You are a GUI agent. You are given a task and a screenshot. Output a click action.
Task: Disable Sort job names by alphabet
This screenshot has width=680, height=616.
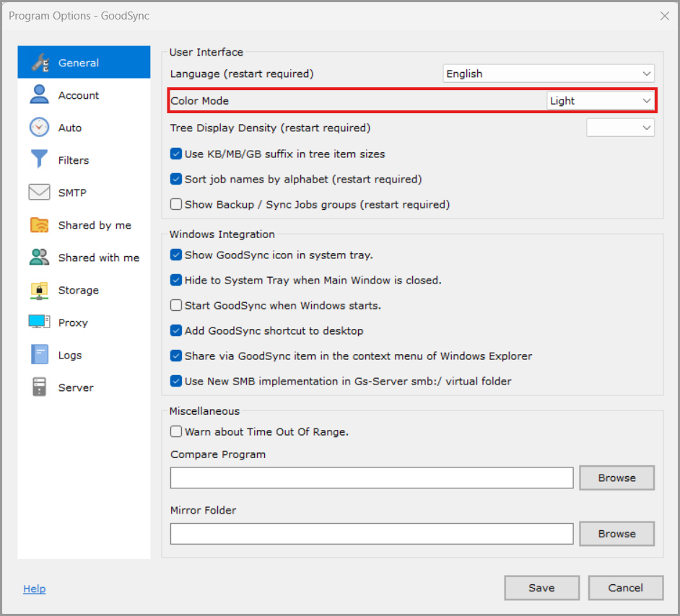(x=175, y=179)
